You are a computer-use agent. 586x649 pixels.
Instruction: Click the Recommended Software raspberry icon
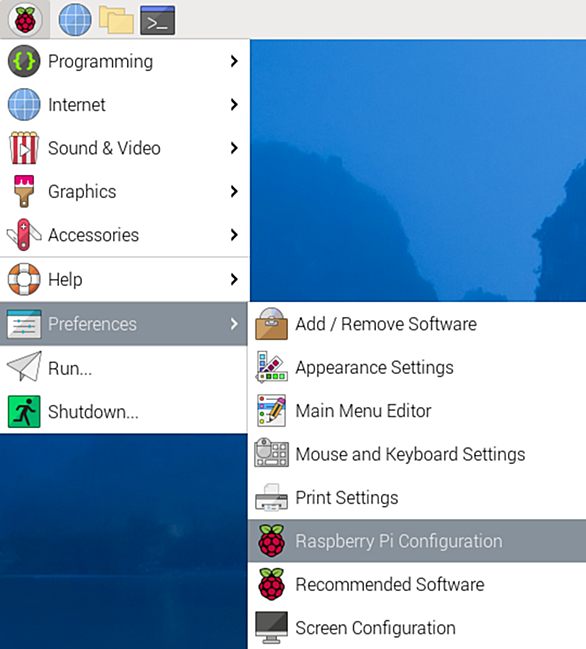pyautogui.click(x=271, y=584)
